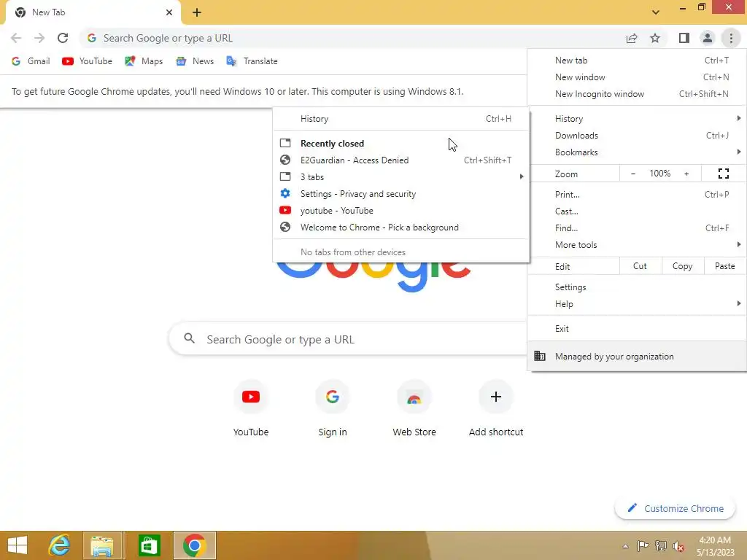Choose Print... from the menu
The image size is (747, 560).
click(637, 194)
